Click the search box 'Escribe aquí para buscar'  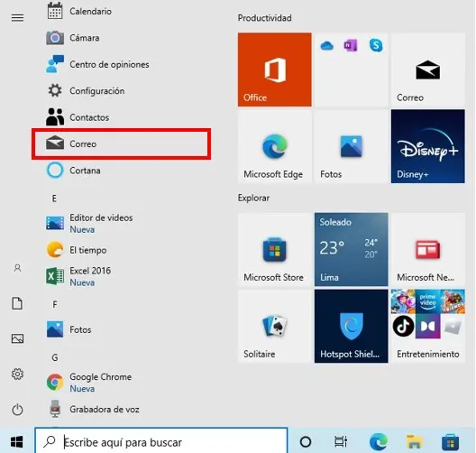coord(161,441)
